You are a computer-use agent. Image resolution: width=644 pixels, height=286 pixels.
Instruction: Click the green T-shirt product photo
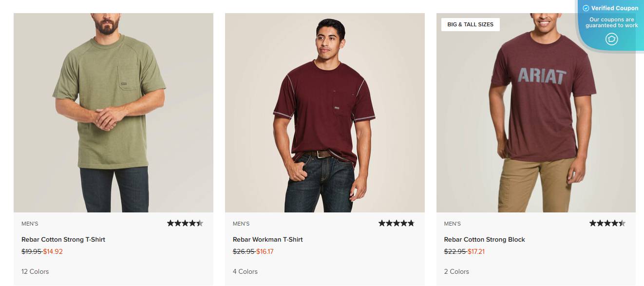pyautogui.click(x=114, y=112)
